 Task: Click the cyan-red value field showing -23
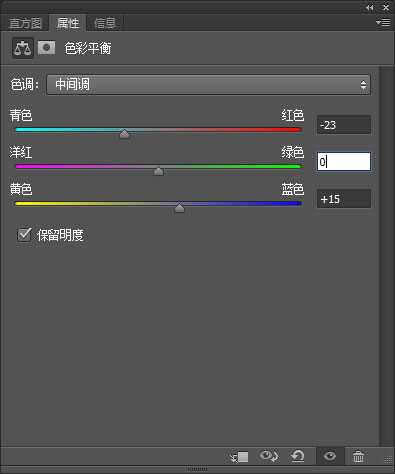pyautogui.click(x=344, y=125)
